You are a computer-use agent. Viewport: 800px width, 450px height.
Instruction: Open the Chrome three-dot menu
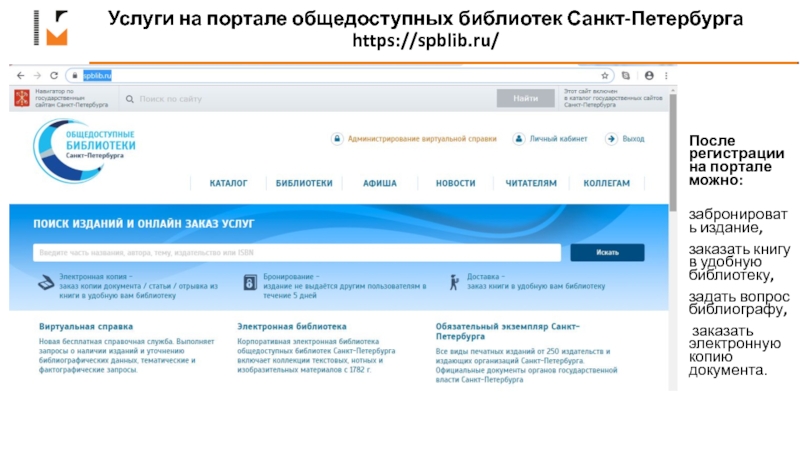click(667, 75)
